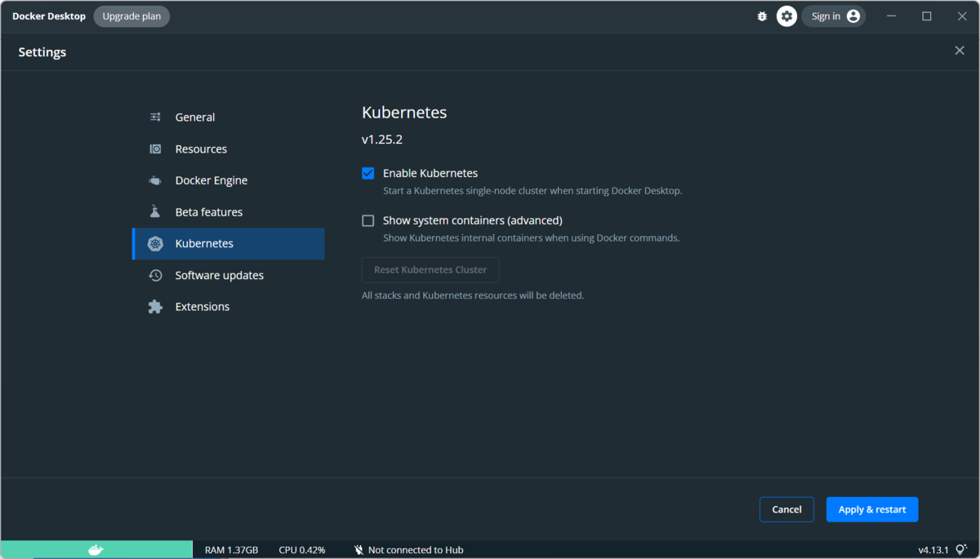Click the CPU 0.42% status text
This screenshot has width=980, height=559.
coord(302,550)
